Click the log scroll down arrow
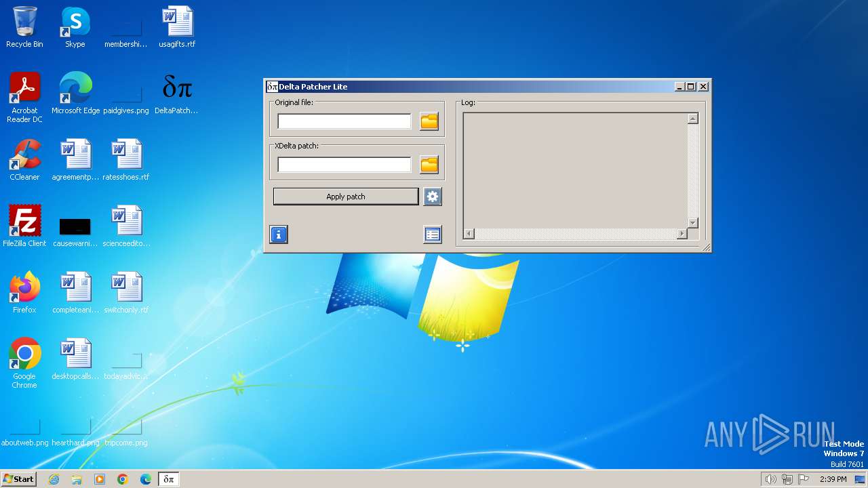 pos(692,223)
